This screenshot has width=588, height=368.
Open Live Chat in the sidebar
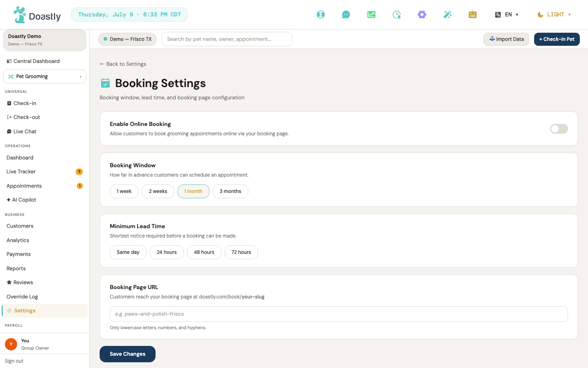[45, 132]
